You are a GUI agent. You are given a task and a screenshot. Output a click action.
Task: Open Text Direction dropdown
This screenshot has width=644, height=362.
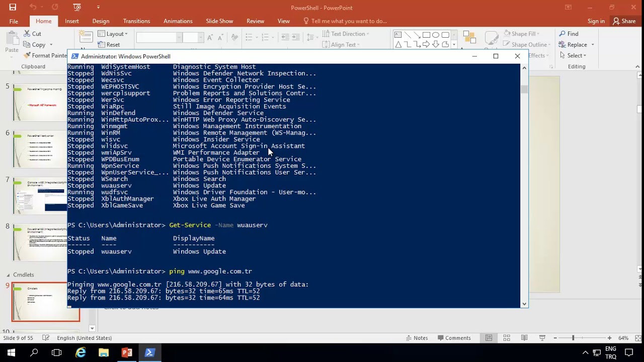click(x=346, y=34)
